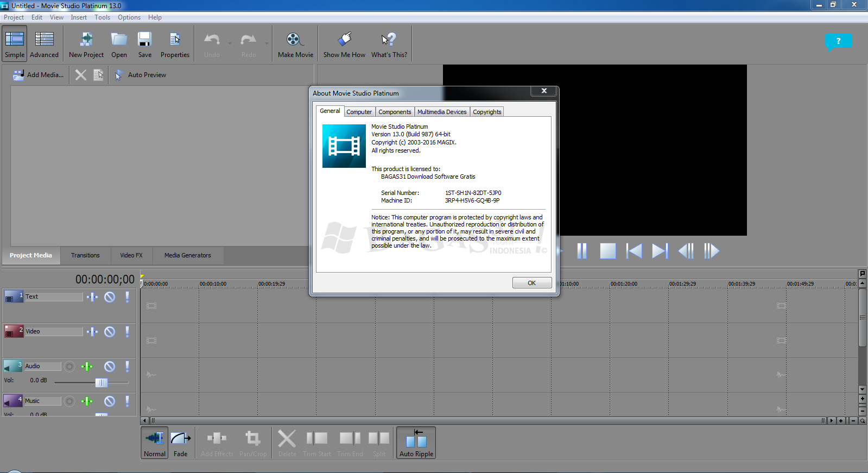Toggle Auto Ripple mode
This screenshot has width=868, height=473.
(x=416, y=443)
